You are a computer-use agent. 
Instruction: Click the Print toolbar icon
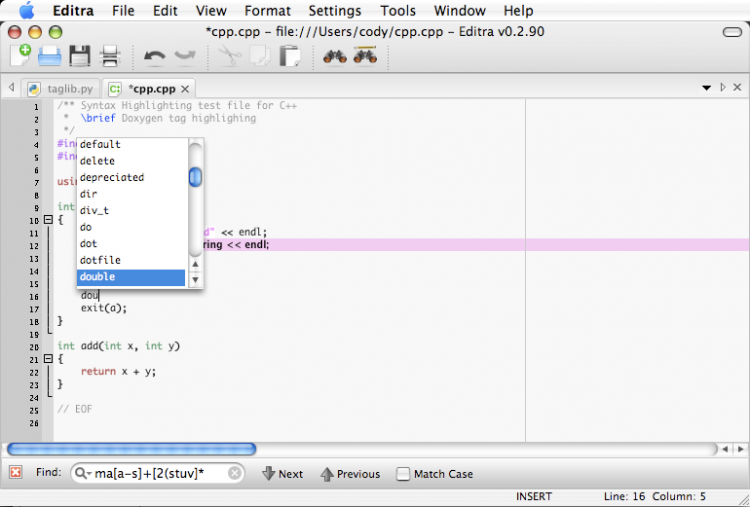[x=110, y=56]
